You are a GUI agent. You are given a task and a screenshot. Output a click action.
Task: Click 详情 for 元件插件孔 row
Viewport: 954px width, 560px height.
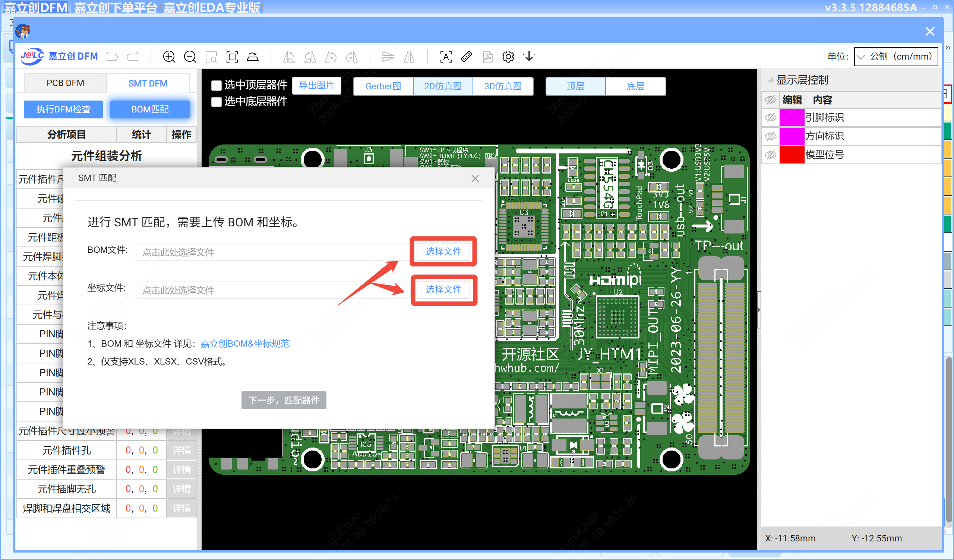pos(182,450)
